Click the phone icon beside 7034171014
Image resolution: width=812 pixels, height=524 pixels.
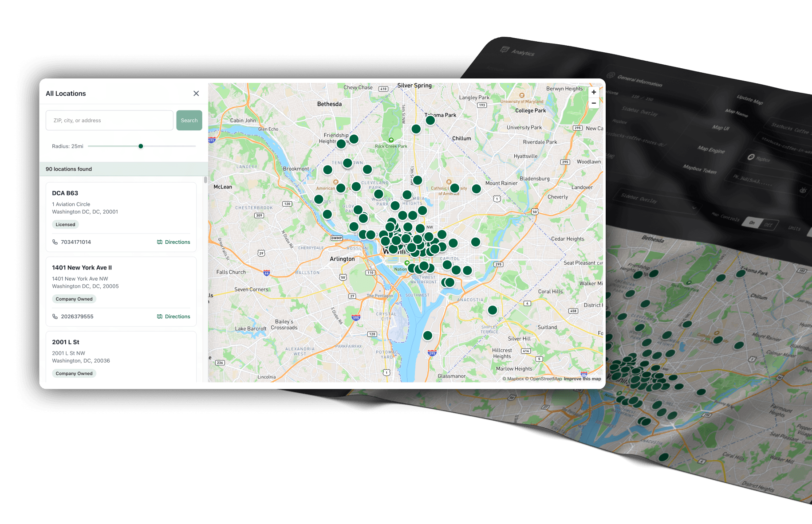tap(55, 242)
